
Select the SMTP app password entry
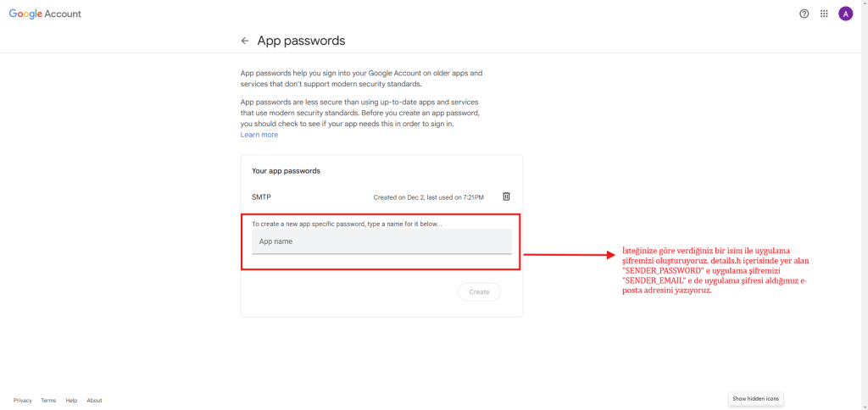click(262, 197)
